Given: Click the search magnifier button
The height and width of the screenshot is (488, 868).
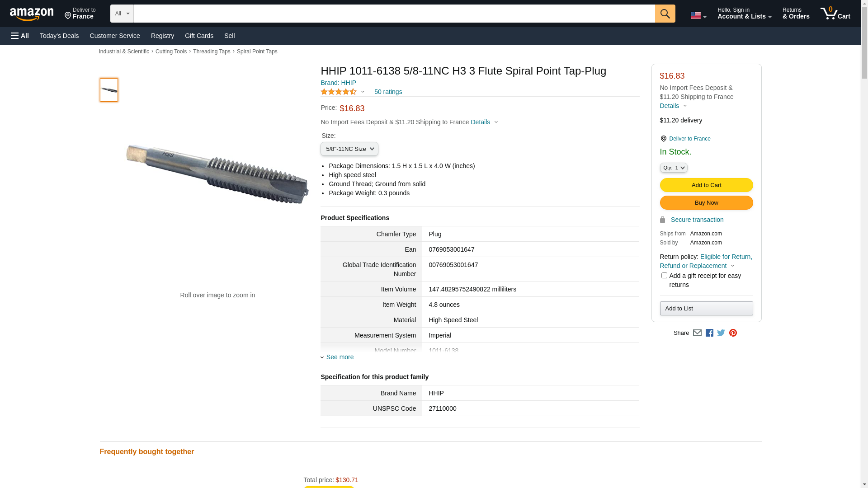Looking at the screenshot, I should coord(665,14).
